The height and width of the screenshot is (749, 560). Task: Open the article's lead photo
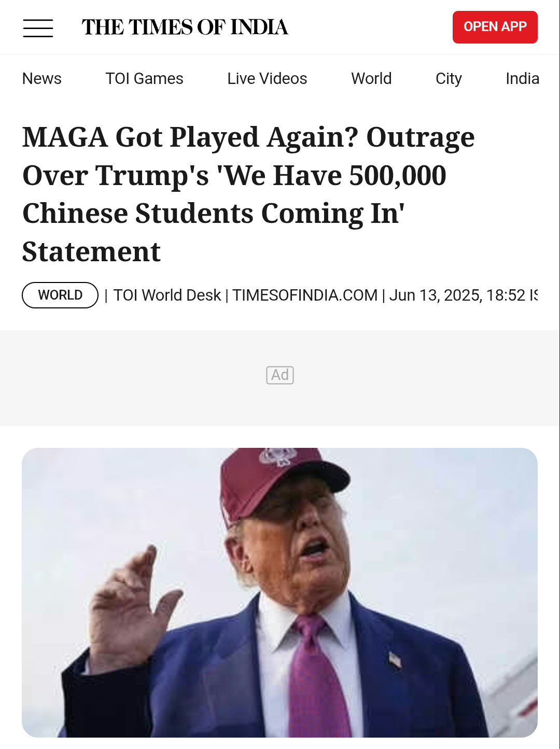coord(280,592)
